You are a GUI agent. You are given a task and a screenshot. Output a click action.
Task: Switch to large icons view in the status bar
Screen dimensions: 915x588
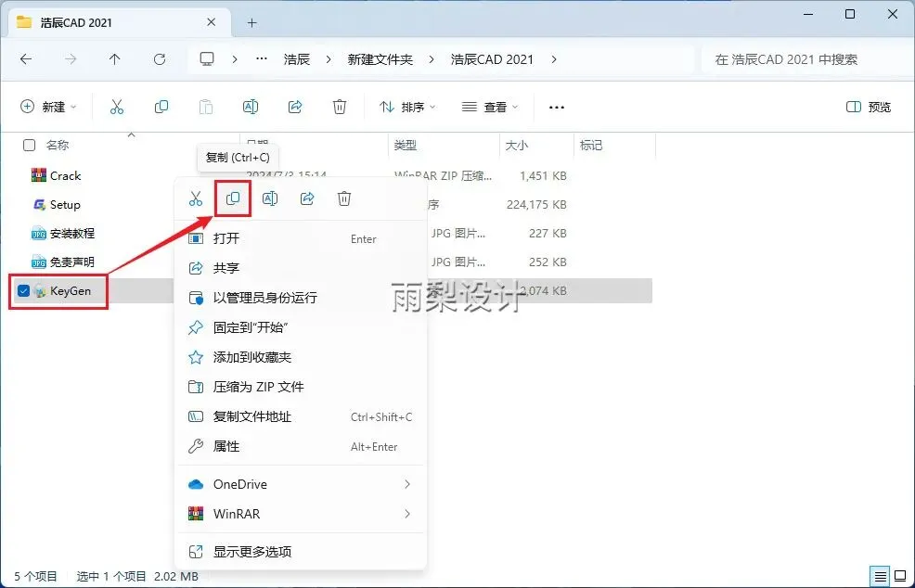click(x=900, y=576)
